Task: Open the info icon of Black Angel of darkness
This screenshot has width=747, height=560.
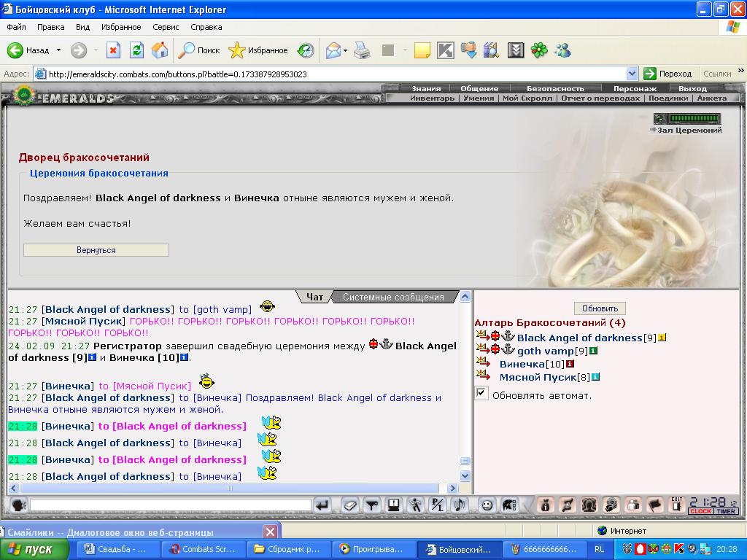Action: (662, 338)
